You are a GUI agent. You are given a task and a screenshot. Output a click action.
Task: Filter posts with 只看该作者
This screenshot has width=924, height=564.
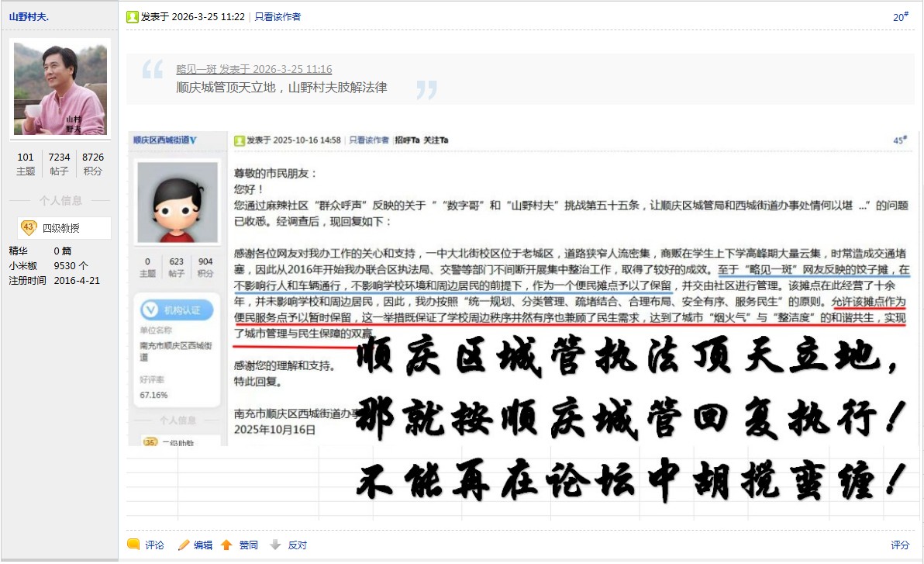click(278, 17)
